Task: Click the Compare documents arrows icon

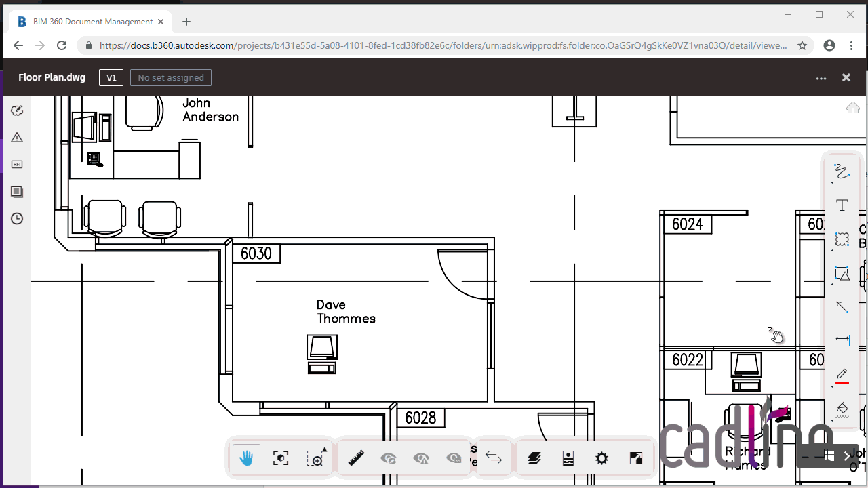Action: 494,459
